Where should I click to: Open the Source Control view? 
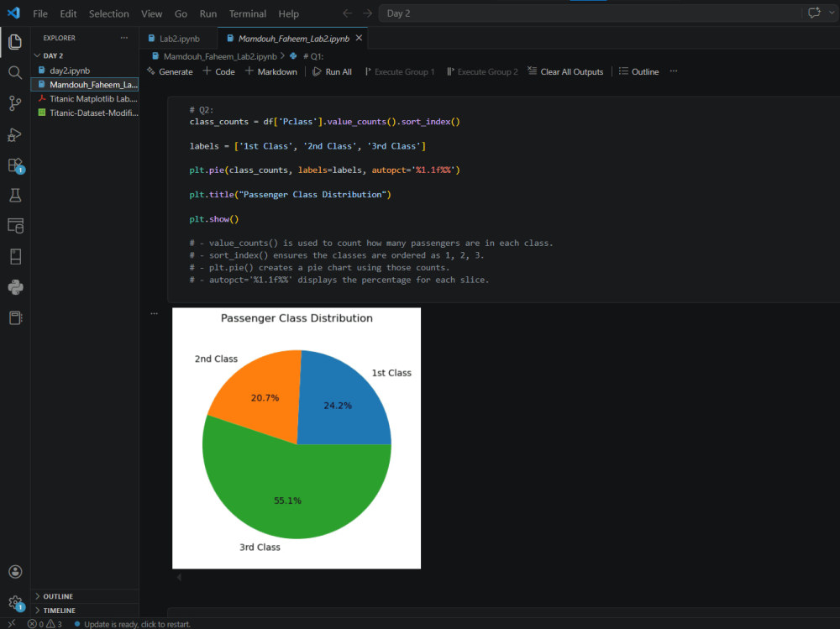pos(15,103)
